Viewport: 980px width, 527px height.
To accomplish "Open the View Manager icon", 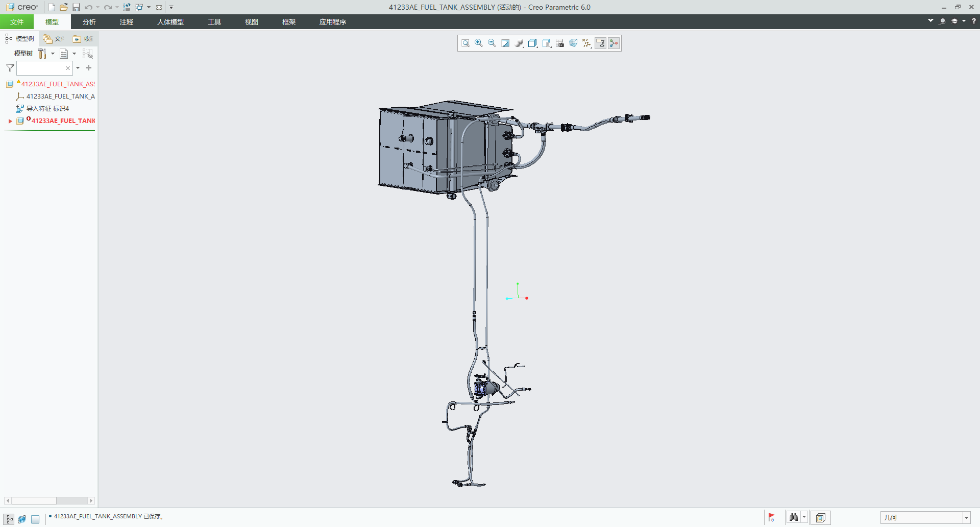I will 547,43.
